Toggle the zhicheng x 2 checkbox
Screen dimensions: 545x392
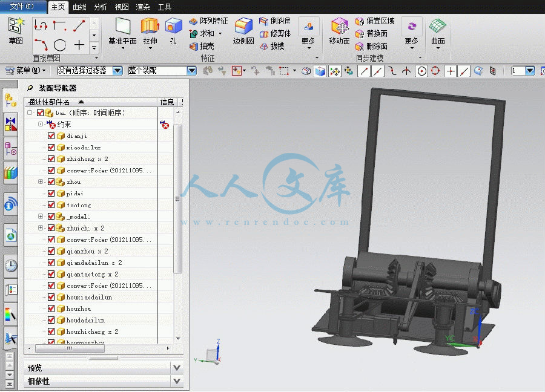click(51, 158)
